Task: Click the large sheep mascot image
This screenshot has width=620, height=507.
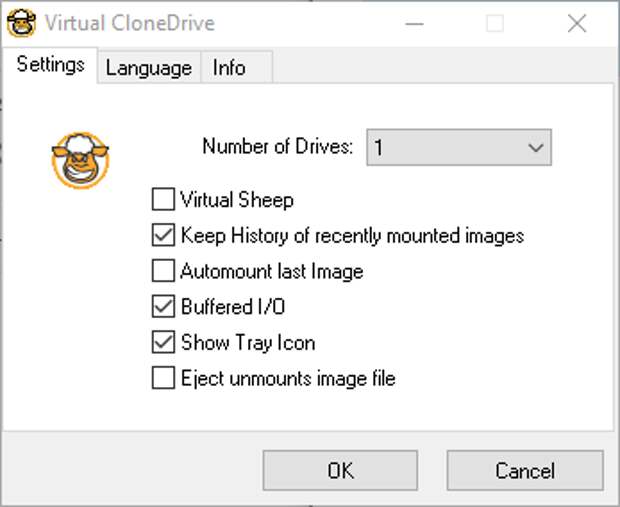Action: (80, 160)
